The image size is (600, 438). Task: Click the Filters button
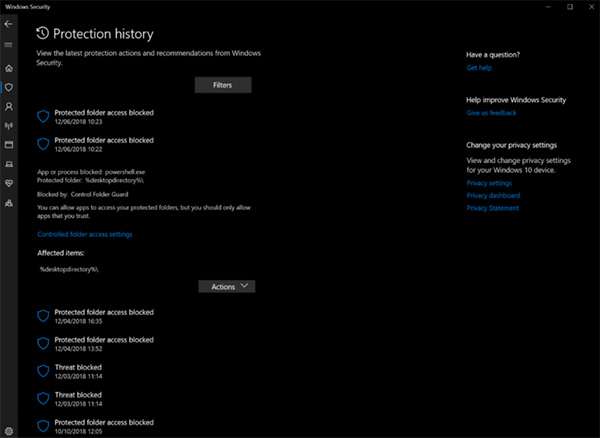[223, 85]
